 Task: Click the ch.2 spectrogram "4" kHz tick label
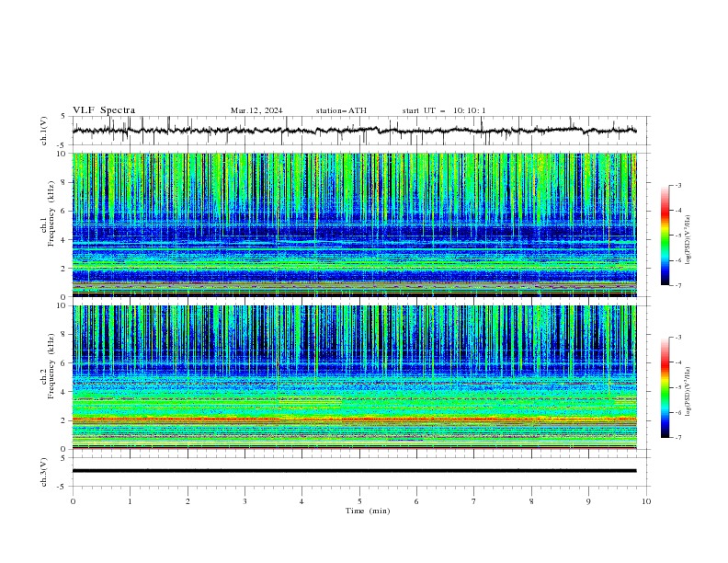tap(65, 392)
